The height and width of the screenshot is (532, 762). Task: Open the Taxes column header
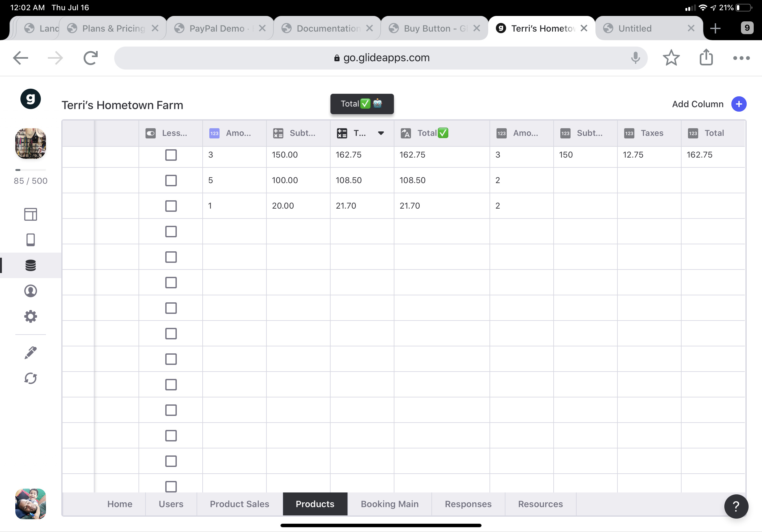click(x=648, y=133)
